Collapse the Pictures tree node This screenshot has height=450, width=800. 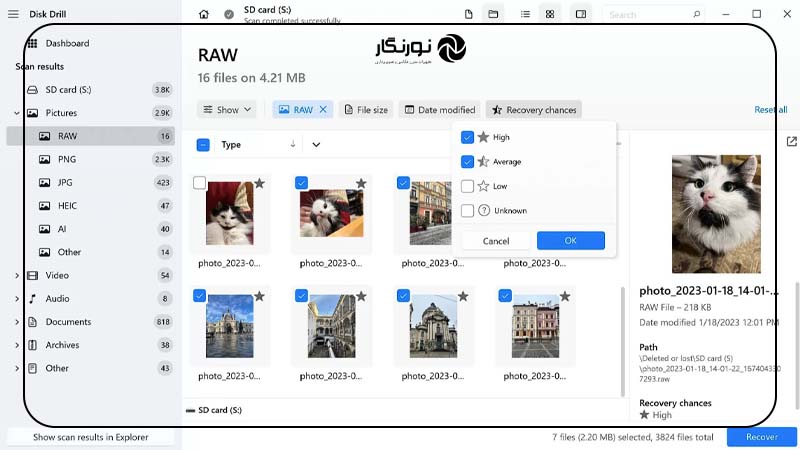[17, 113]
